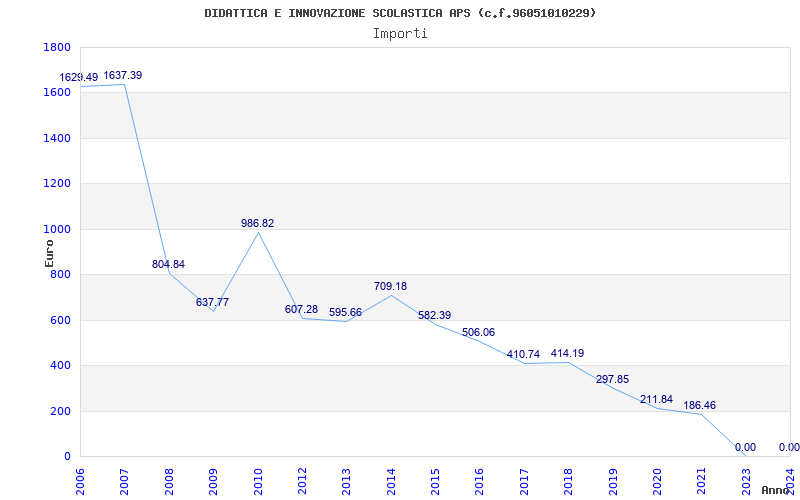Click the 1637.39 data label

123,76
